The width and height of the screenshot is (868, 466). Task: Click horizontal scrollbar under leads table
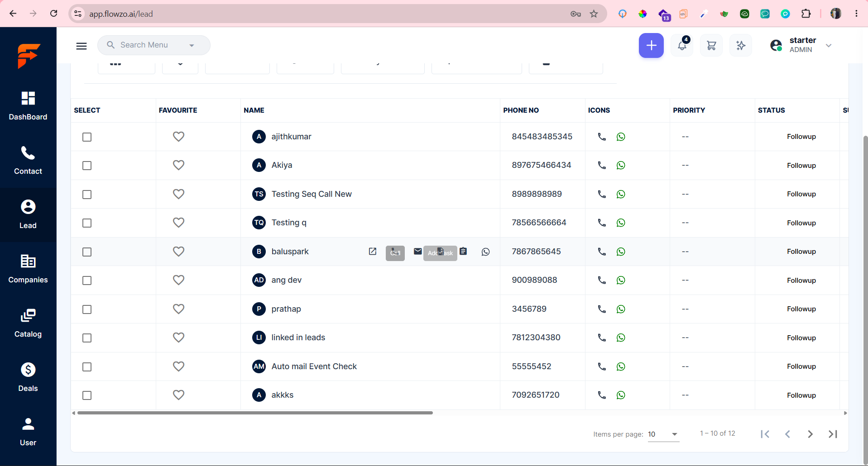point(255,413)
